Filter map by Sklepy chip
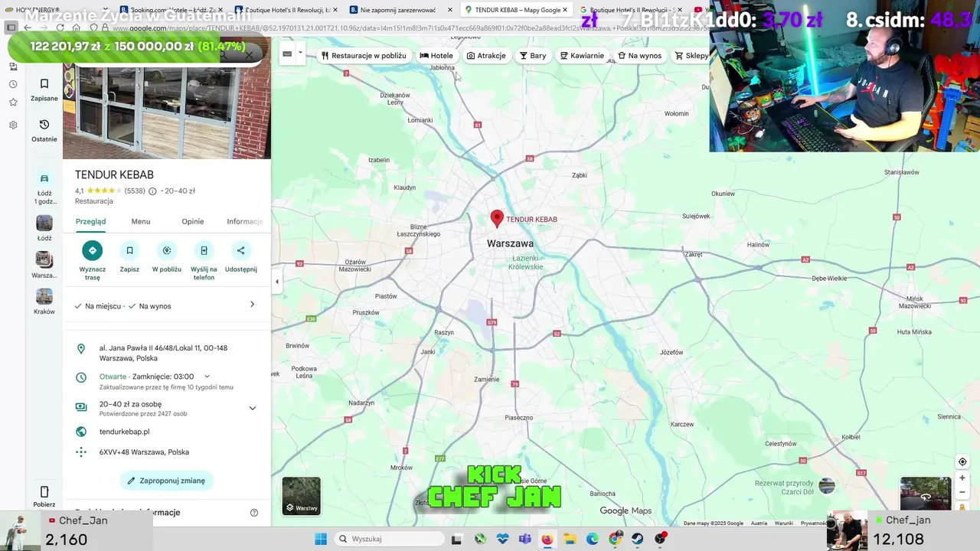The height and width of the screenshot is (551, 980). coord(691,56)
